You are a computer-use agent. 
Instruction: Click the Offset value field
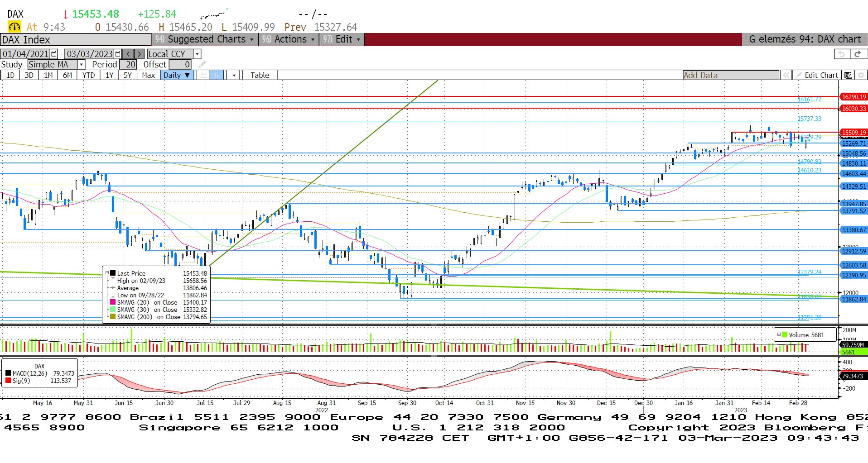pyautogui.click(x=181, y=64)
